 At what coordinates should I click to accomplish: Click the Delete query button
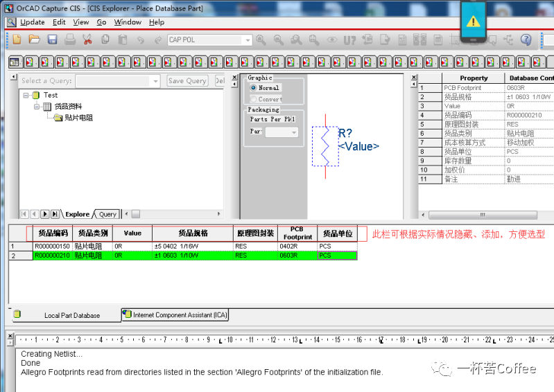tap(220, 81)
